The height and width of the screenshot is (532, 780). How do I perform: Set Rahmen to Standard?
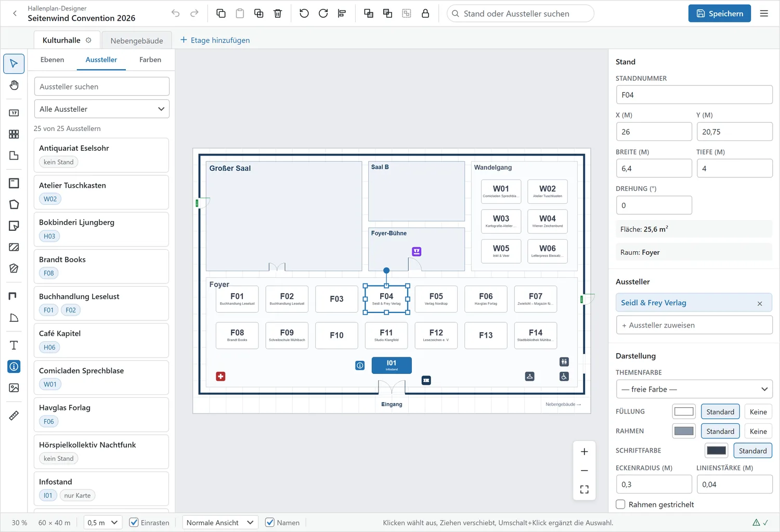720,431
